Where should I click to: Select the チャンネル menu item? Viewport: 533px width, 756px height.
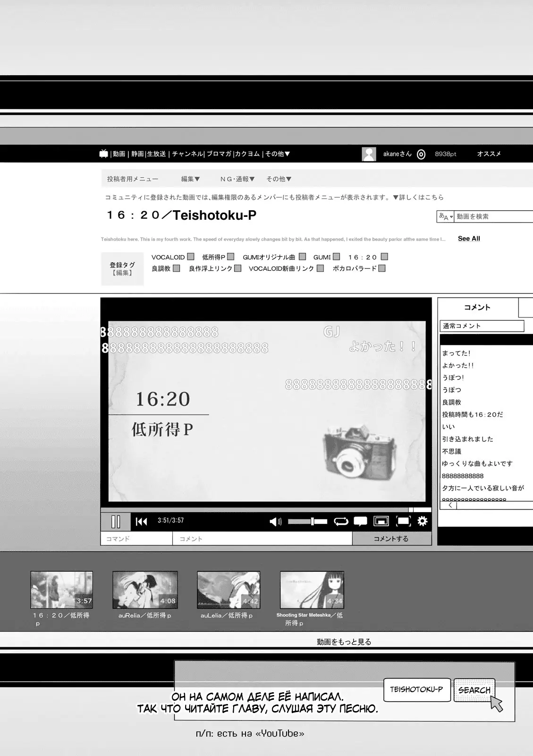tap(187, 154)
